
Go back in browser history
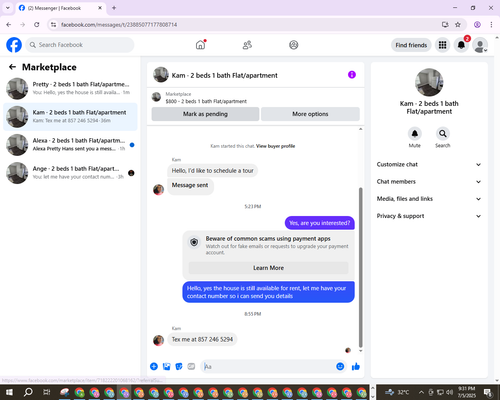[9, 25]
